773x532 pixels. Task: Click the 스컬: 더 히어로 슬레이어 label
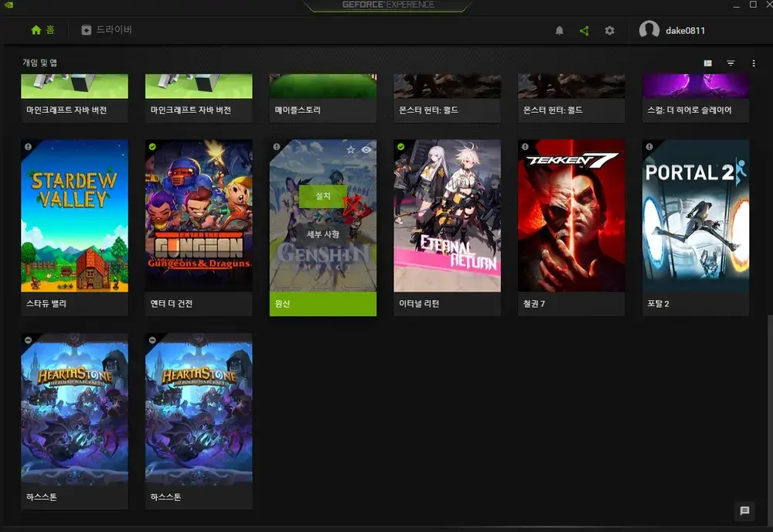pos(690,110)
